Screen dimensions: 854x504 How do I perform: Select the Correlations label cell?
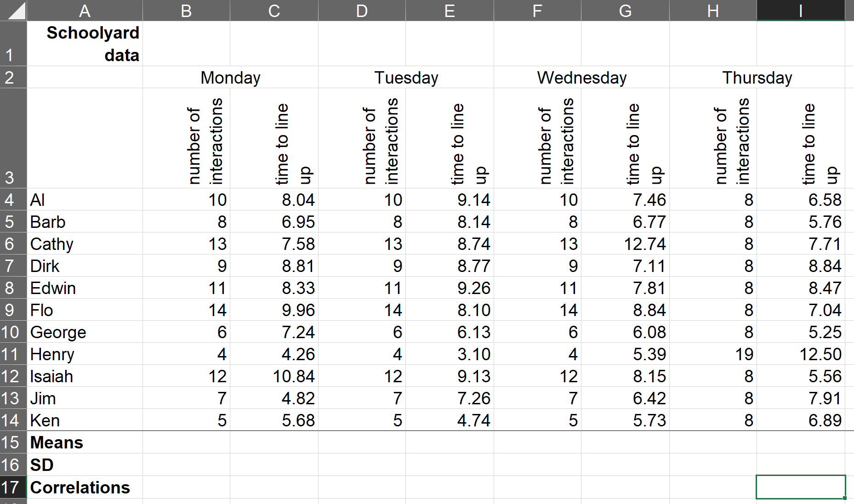click(85, 487)
